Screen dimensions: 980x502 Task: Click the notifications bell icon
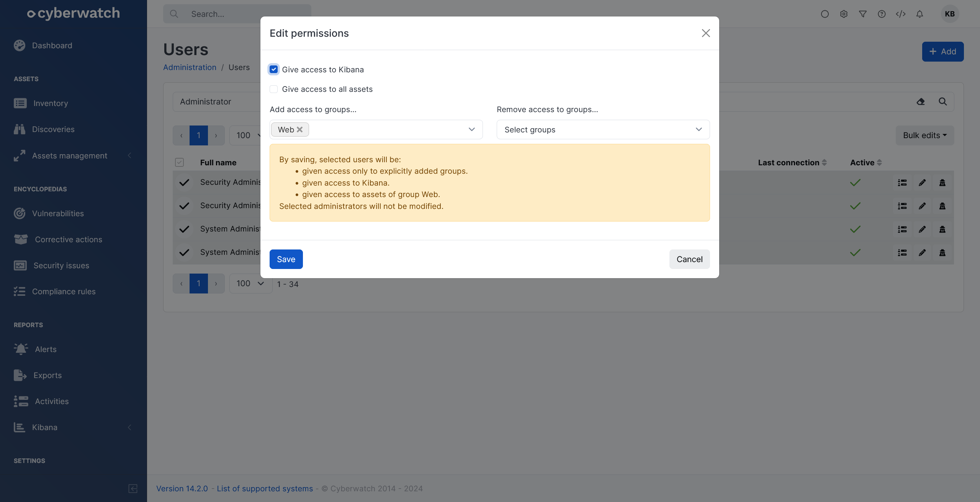click(919, 14)
